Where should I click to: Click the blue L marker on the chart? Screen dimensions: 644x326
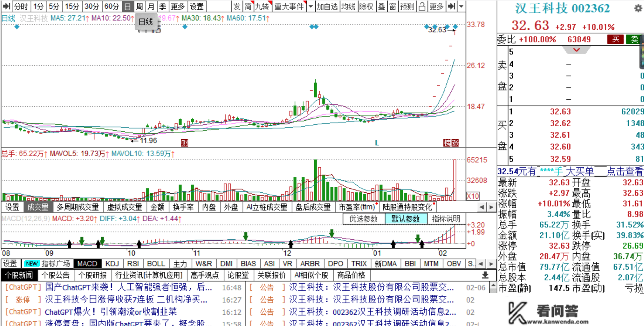[x=377, y=143]
